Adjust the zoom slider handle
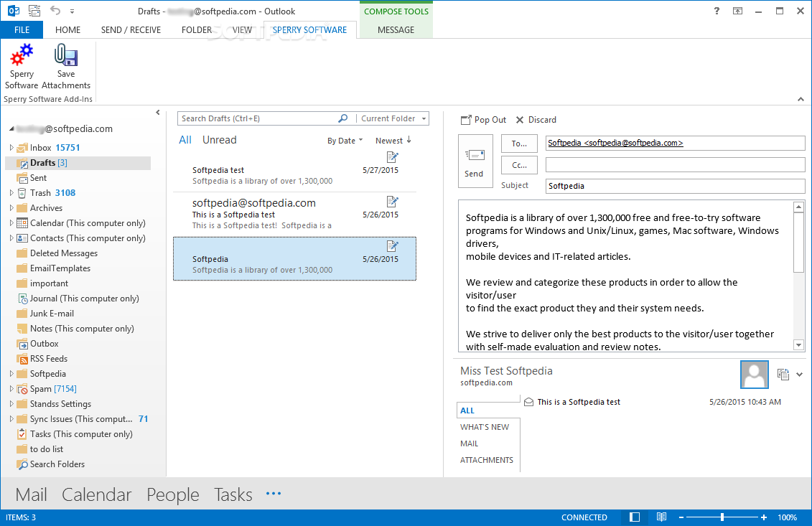812x526 pixels. point(722,517)
